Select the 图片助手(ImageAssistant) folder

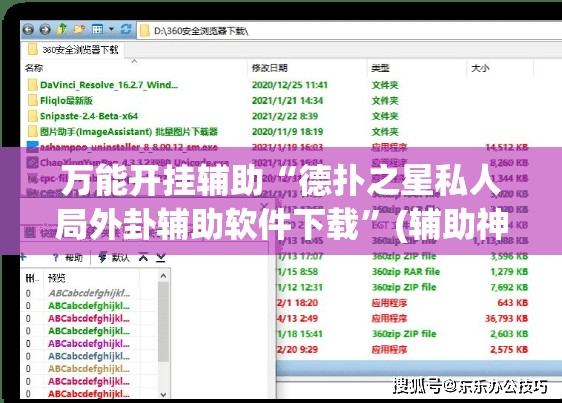tap(129, 132)
